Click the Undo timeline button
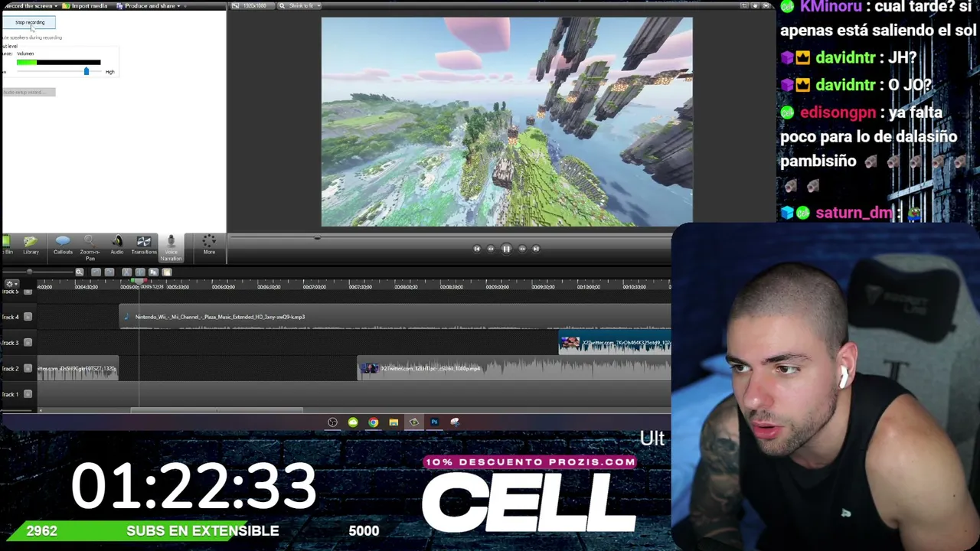Viewport: 980px width, 551px height. (96, 272)
